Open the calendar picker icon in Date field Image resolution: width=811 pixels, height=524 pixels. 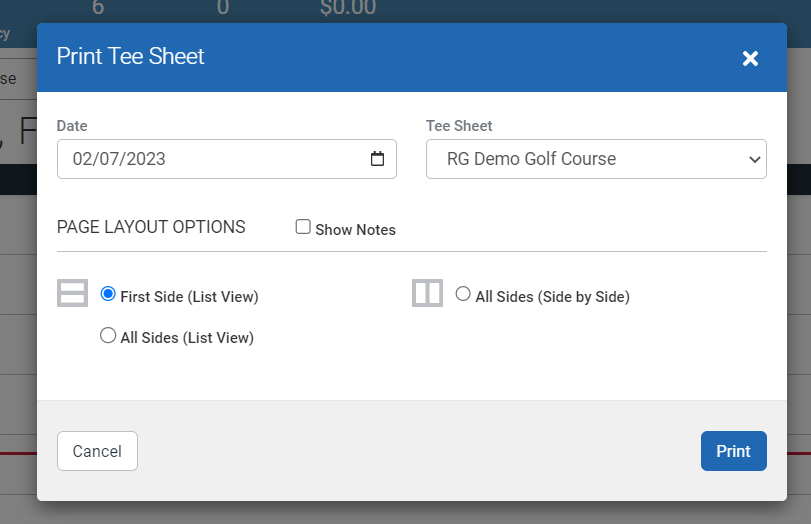click(x=377, y=159)
